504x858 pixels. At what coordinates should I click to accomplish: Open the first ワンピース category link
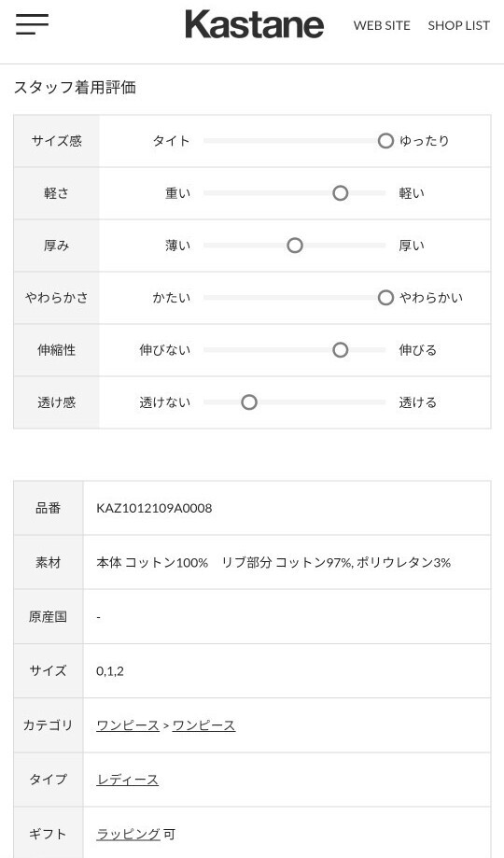click(128, 725)
